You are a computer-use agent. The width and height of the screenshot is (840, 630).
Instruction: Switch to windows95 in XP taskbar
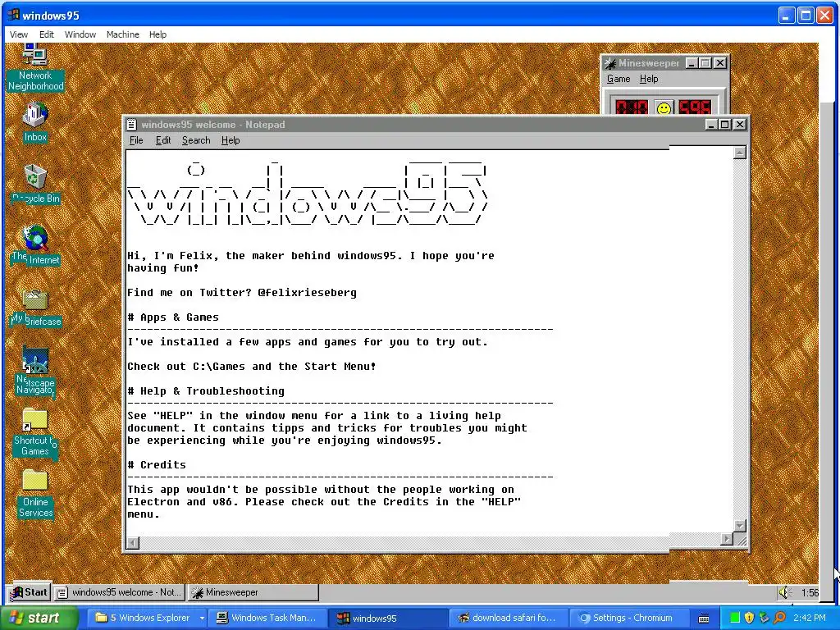coord(388,618)
